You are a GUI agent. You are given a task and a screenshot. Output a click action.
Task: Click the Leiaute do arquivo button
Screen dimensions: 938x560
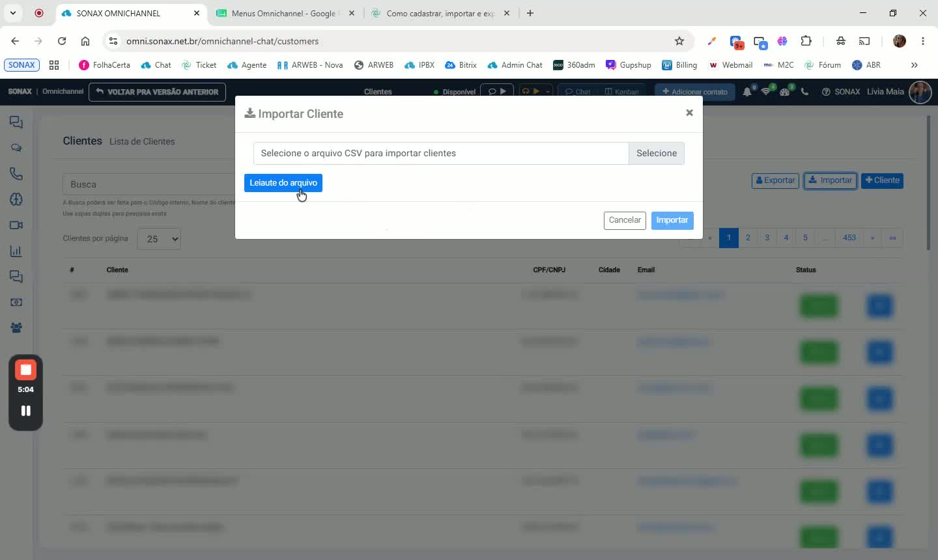[283, 183]
